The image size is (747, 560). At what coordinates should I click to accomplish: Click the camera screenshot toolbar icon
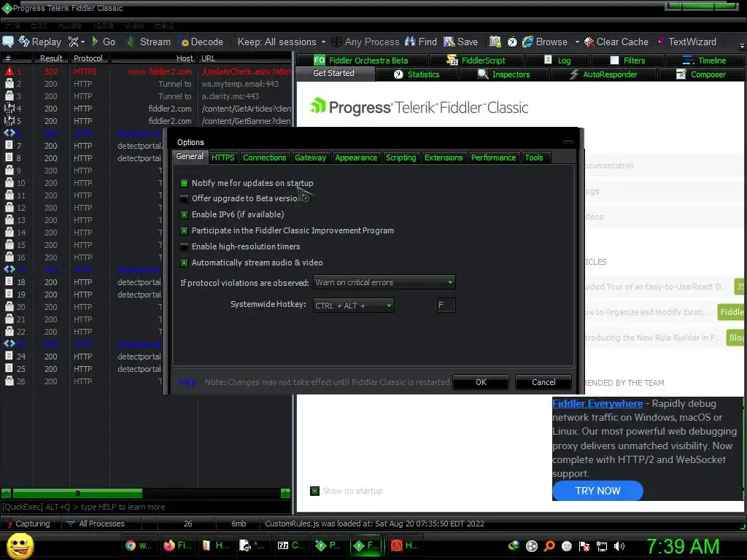(495, 42)
